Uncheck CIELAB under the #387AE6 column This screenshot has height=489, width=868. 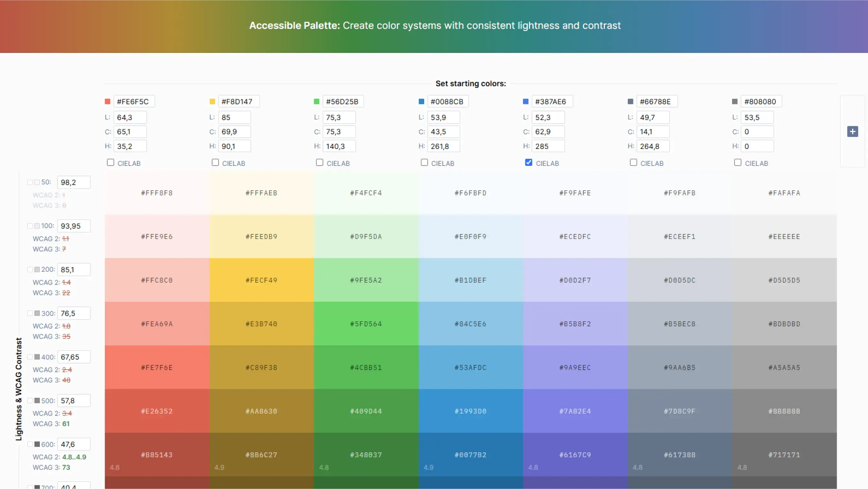[x=529, y=163]
